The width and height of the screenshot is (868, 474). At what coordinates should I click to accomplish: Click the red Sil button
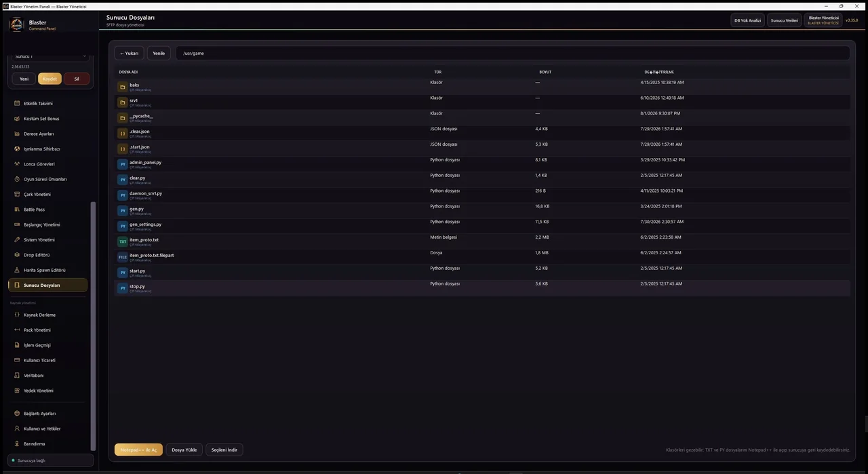(x=77, y=79)
